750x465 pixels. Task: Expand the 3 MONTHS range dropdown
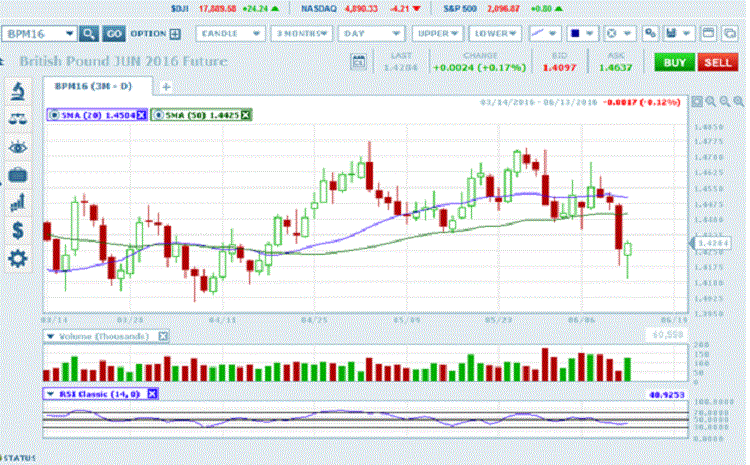300,33
